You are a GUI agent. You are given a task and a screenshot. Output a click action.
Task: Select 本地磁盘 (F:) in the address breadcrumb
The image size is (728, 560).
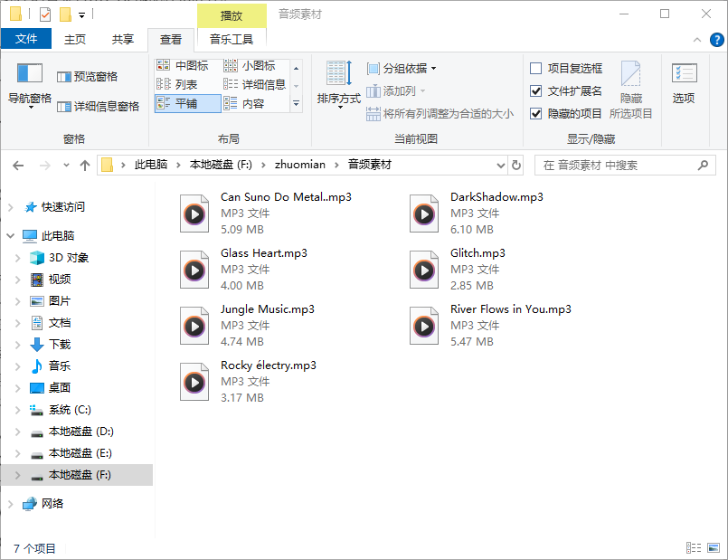[221, 165]
